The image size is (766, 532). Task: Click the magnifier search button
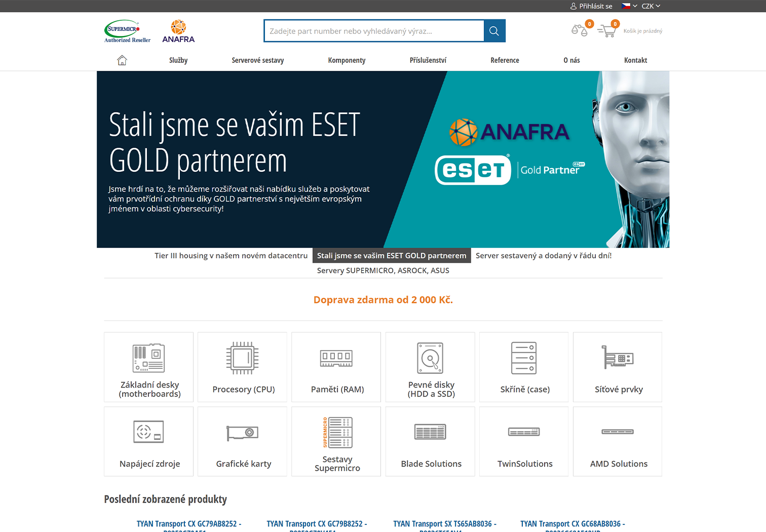[x=494, y=31]
